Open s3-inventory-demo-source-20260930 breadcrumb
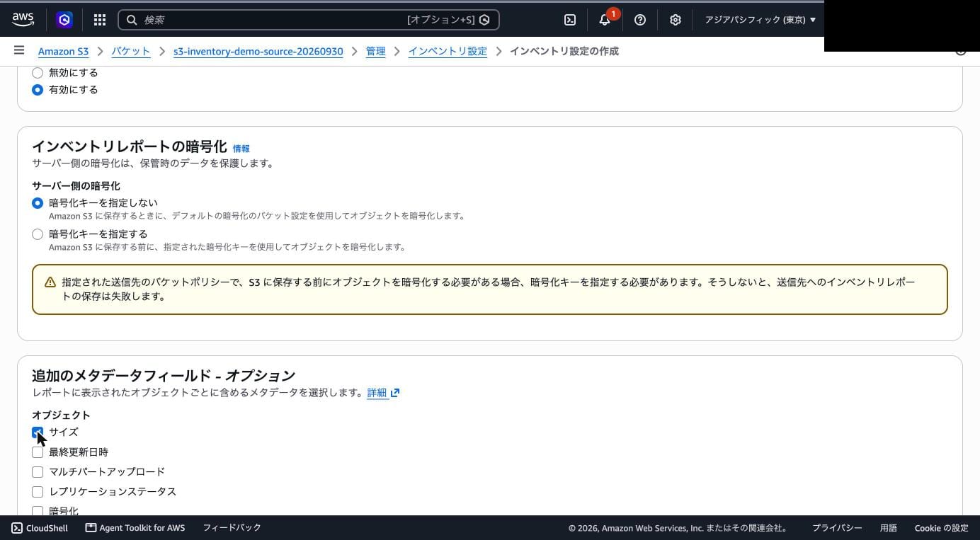This screenshot has width=980, height=540. [x=258, y=51]
